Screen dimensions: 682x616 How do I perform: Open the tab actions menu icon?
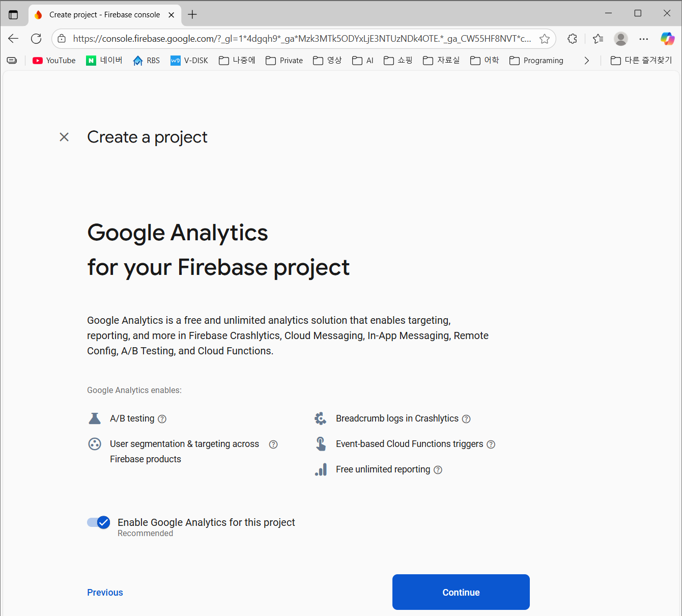pos(13,15)
